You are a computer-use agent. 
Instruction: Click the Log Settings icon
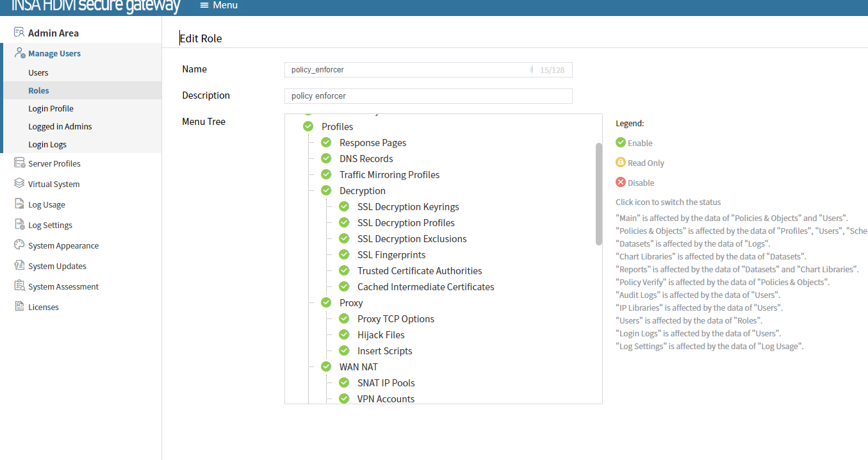point(19,225)
